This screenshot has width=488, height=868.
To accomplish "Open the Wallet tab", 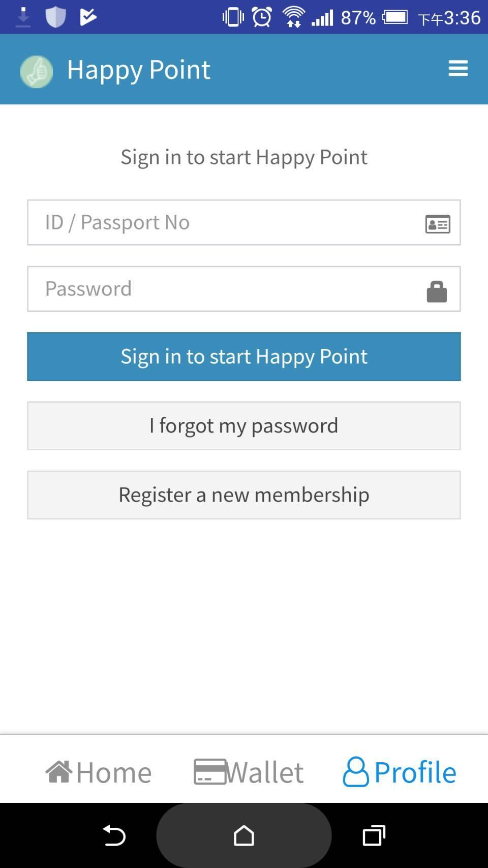I will tap(249, 772).
